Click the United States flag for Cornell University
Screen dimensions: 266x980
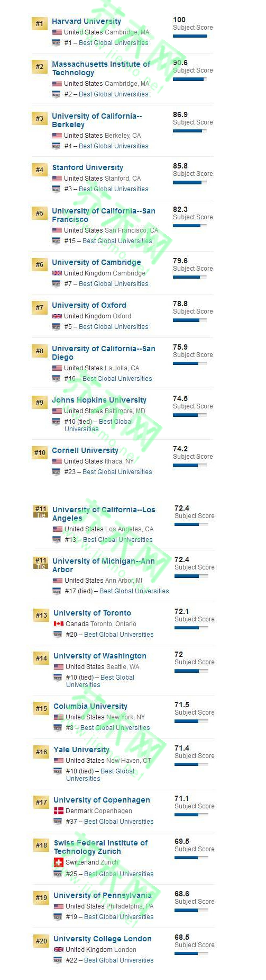(x=57, y=461)
